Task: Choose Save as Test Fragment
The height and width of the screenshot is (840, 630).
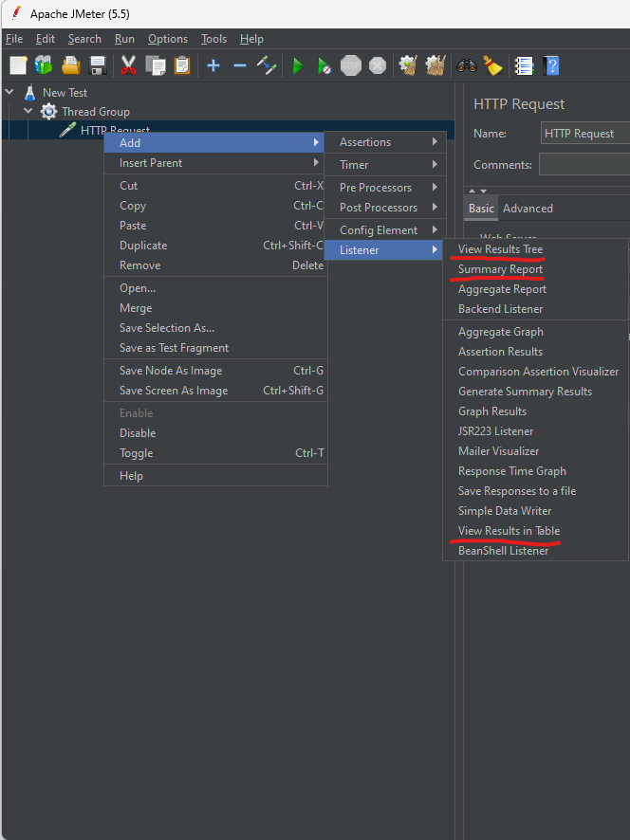Action: (x=215, y=348)
